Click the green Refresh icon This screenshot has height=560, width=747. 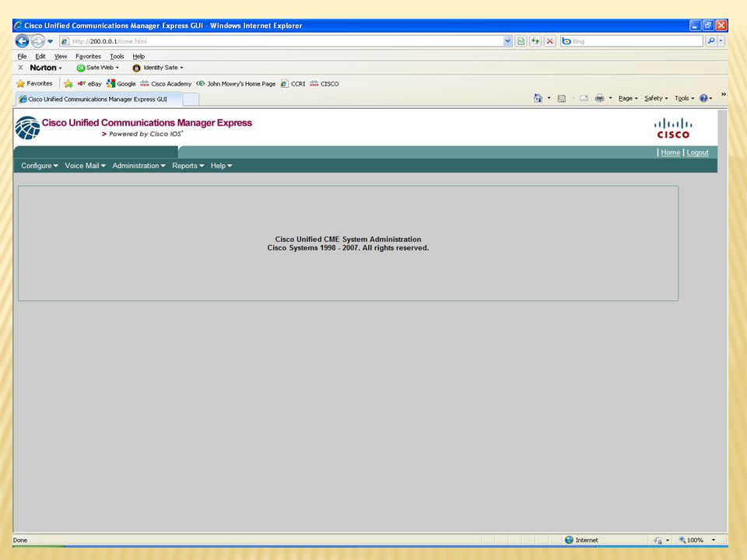[535, 41]
